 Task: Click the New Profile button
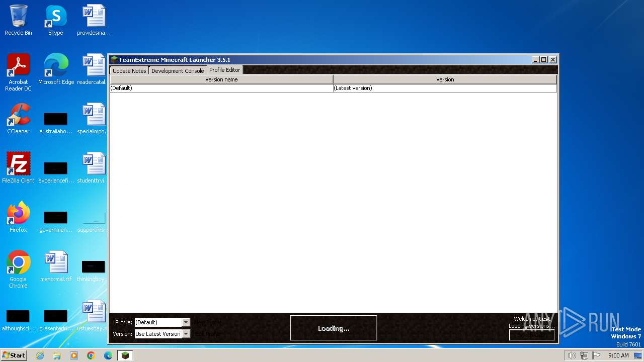click(x=208, y=322)
